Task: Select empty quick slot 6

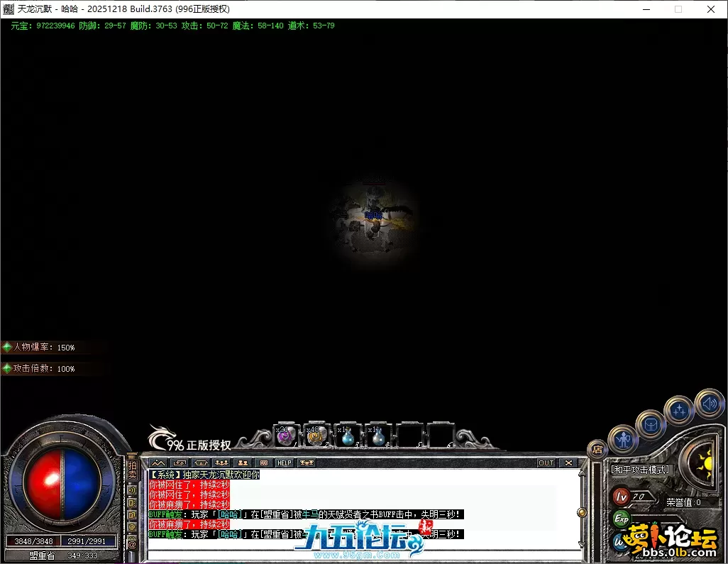Action: coord(440,436)
